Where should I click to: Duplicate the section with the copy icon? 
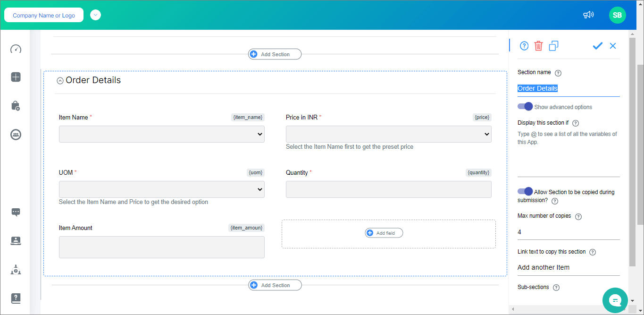pyautogui.click(x=553, y=46)
